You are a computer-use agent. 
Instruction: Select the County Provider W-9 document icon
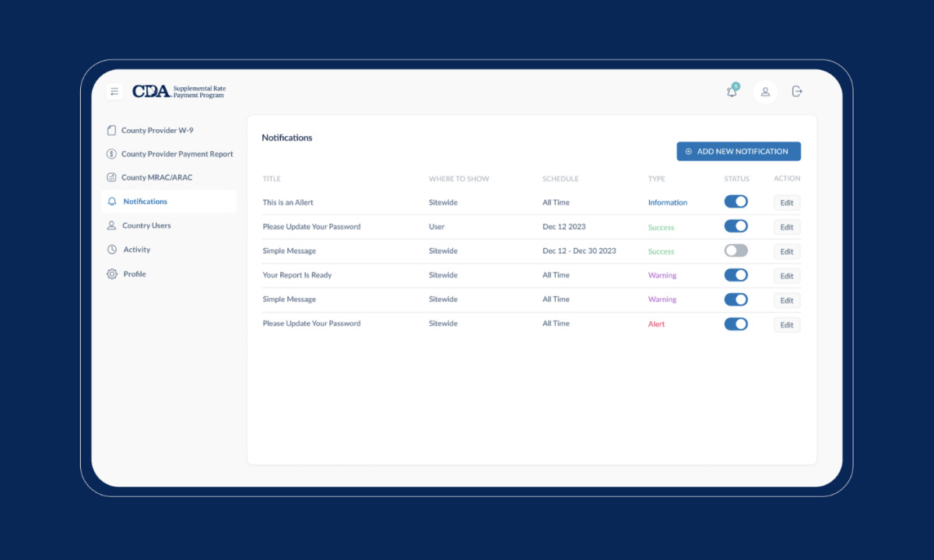(110, 130)
